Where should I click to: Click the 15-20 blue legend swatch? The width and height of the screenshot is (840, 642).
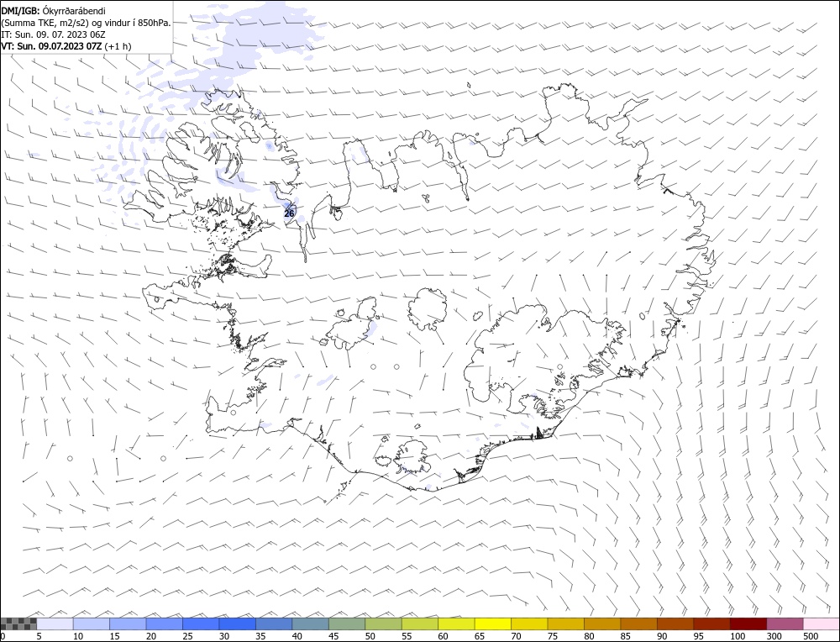(128, 624)
